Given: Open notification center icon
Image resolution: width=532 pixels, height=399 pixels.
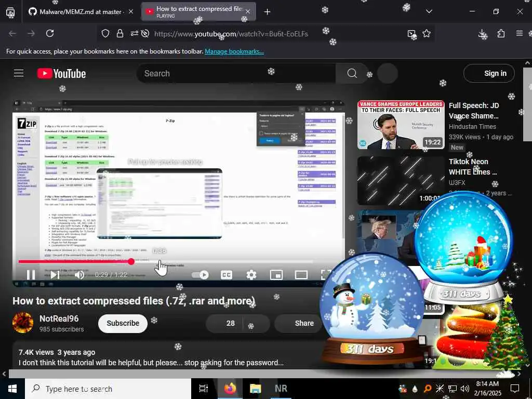Looking at the screenshot, I should point(515,389).
